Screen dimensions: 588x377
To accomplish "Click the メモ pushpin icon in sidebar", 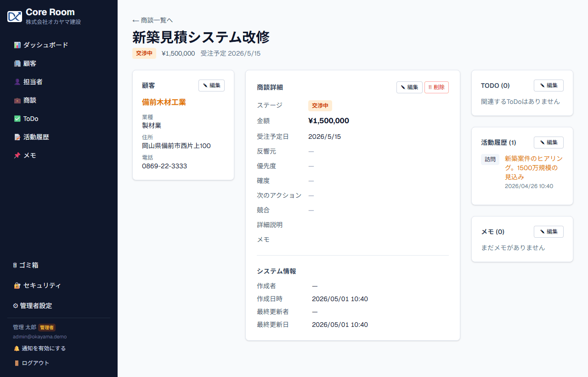I will pyautogui.click(x=17, y=155).
